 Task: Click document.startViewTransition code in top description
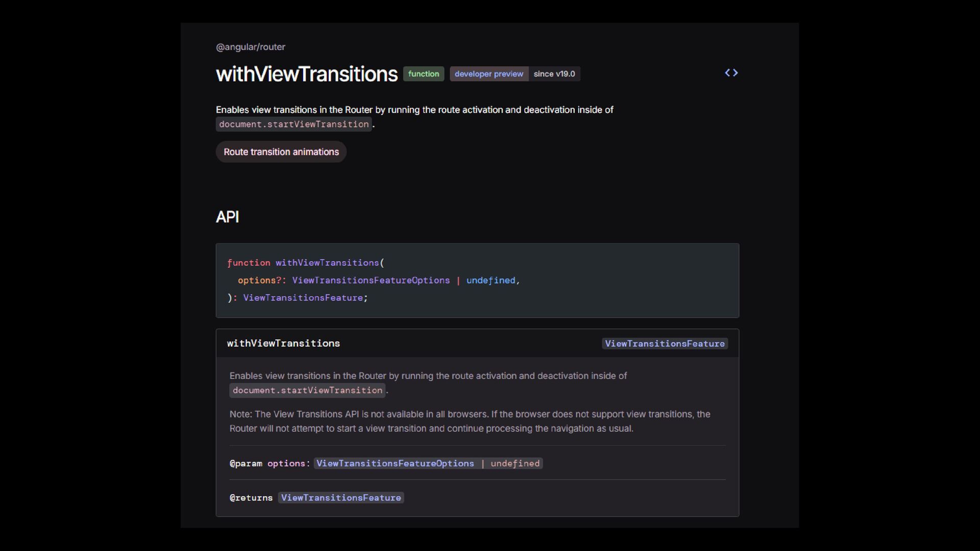(x=293, y=124)
